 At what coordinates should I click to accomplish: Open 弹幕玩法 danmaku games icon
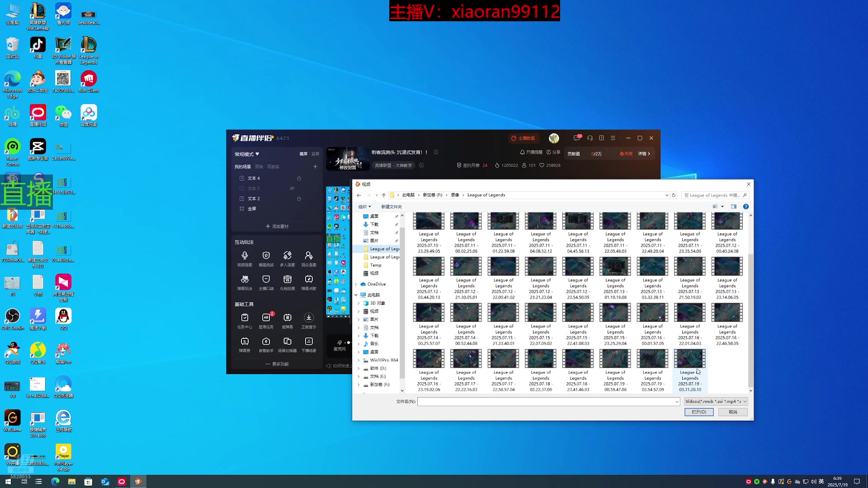245,282
